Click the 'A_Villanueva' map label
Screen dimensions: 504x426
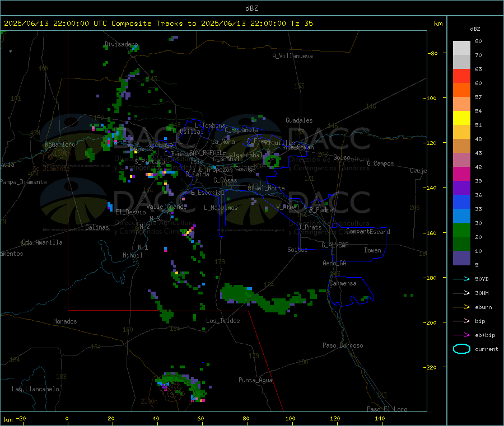click(x=292, y=56)
